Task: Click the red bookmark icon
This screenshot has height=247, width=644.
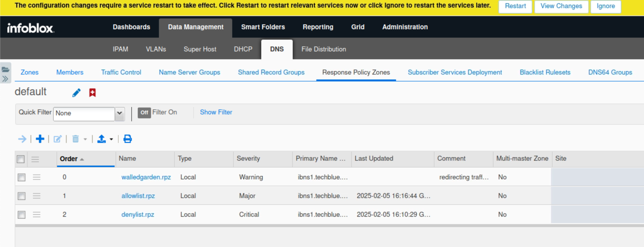Action: 92,93
